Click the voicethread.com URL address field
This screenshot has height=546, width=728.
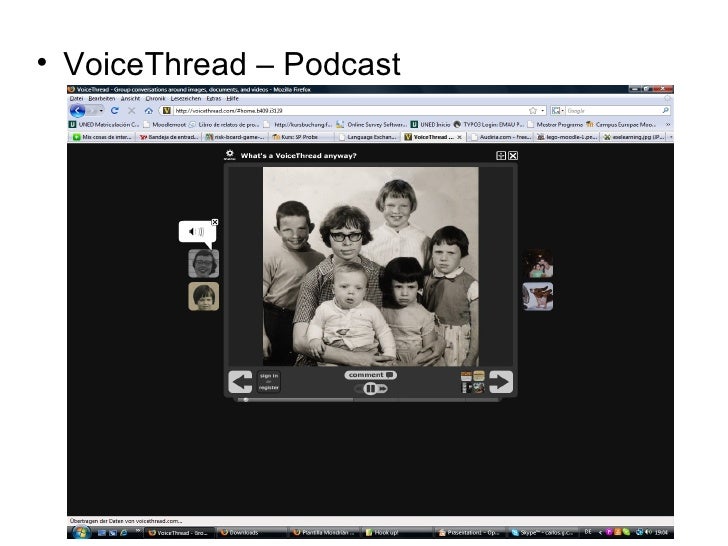click(351, 110)
